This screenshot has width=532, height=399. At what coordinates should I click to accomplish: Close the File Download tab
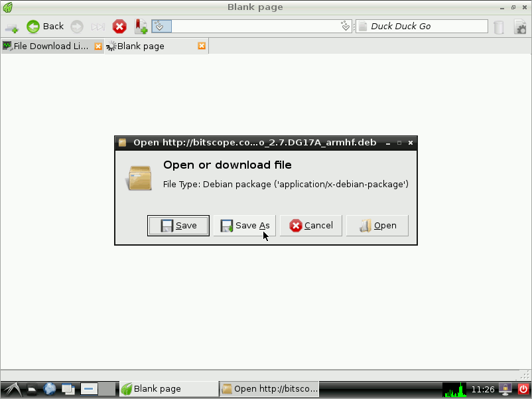(98, 46)
